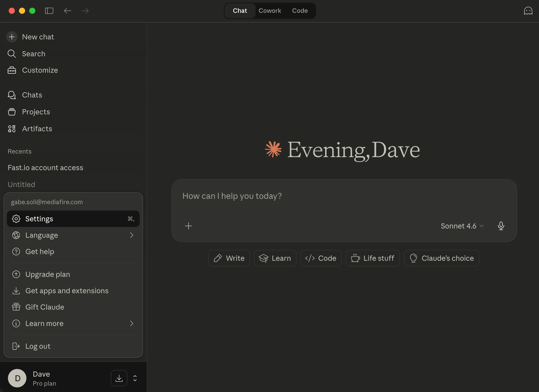Browse your Artifacts

point(37,129)
